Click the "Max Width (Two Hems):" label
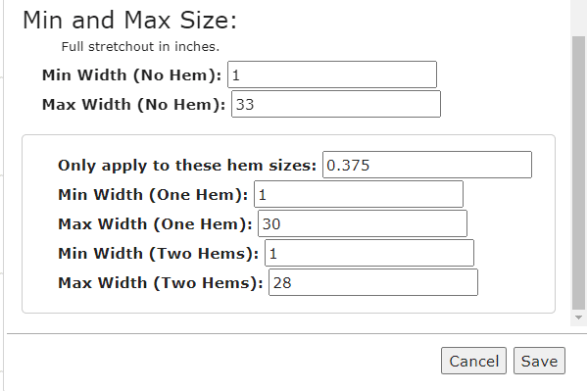The image size is (588, 391). tap(160, 282)
